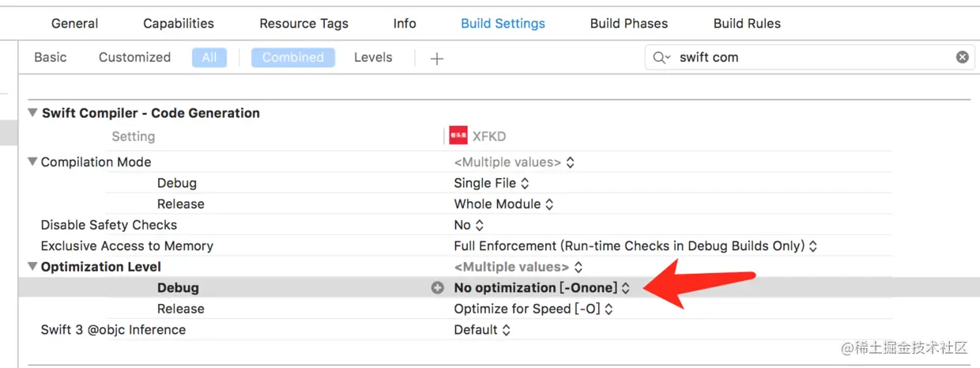980x368 pixels.
Task: Collapse the Optimization Level setting
Action: pyautogui.click(x=32, y=267)
